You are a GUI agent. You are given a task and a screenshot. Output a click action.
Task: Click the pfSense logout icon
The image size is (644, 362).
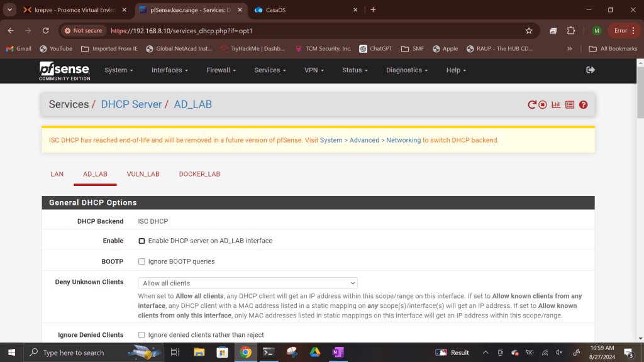coord(590,70)
